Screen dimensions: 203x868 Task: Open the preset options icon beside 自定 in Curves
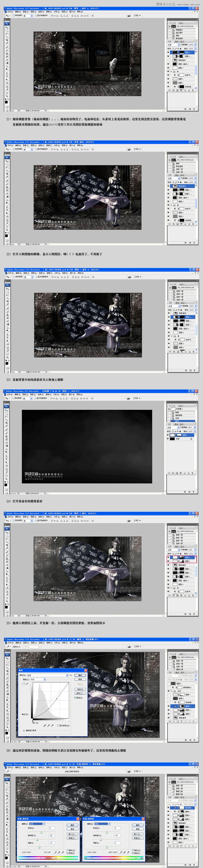click(x=71, y=675)
